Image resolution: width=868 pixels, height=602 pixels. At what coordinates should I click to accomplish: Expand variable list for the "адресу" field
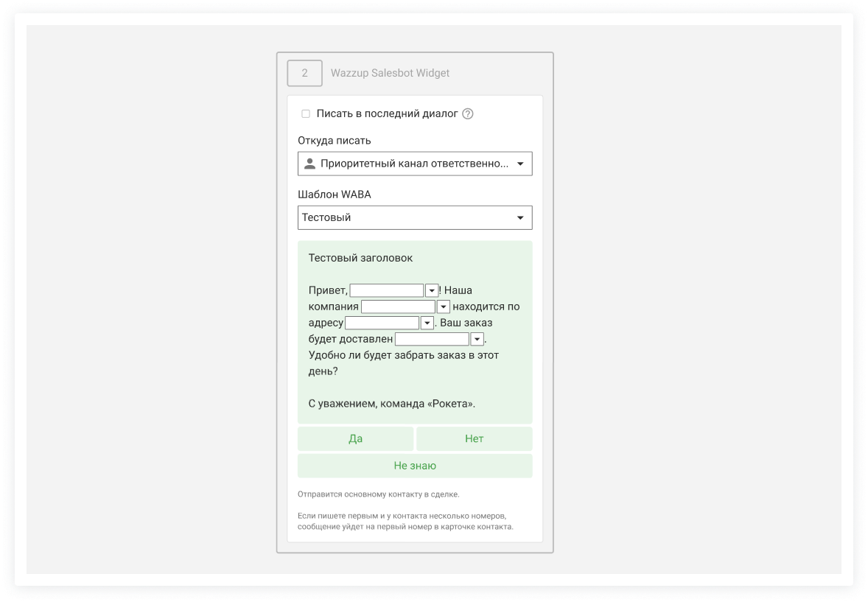427,323
